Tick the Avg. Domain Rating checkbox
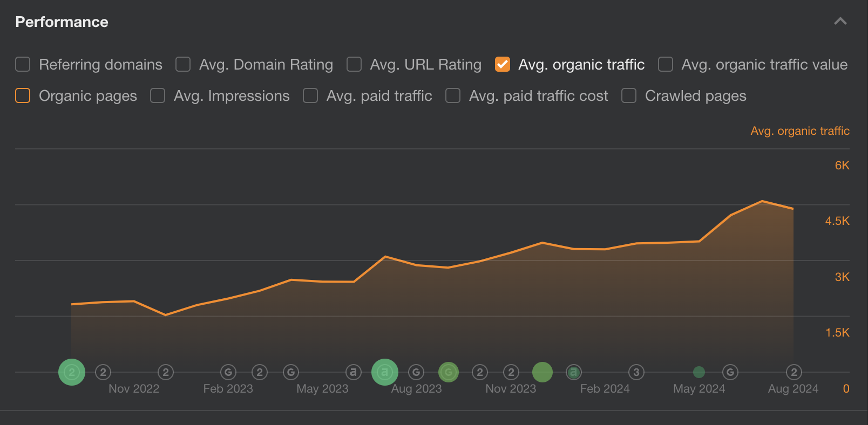This screenshot has width=868, height=425. coord(183,65)
